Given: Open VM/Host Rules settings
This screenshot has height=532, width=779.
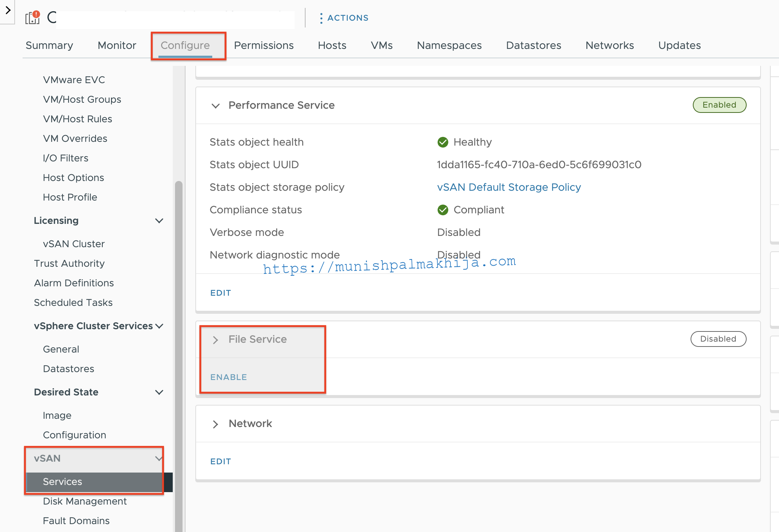Looking at the screenshot, I should pos(78,119).
